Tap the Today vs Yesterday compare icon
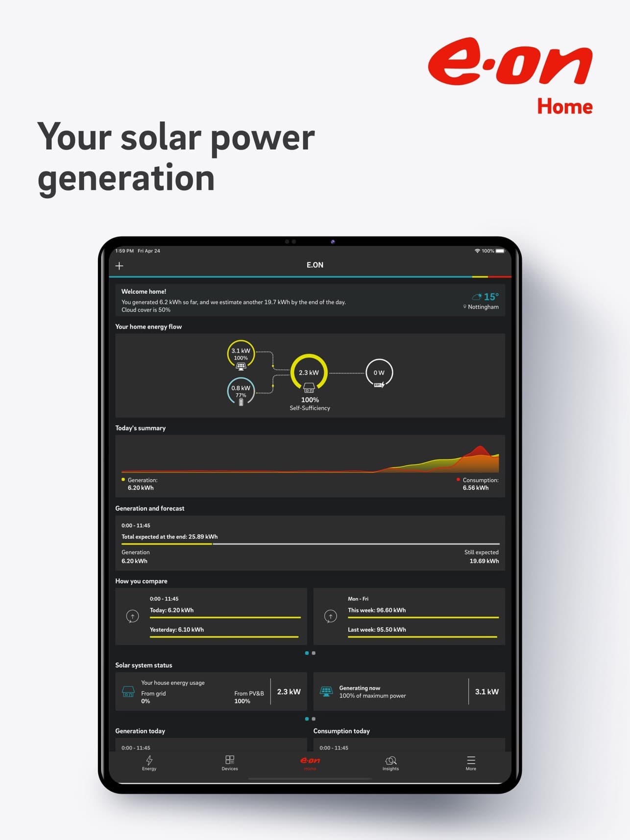630x840 pixels. (132, 616)
